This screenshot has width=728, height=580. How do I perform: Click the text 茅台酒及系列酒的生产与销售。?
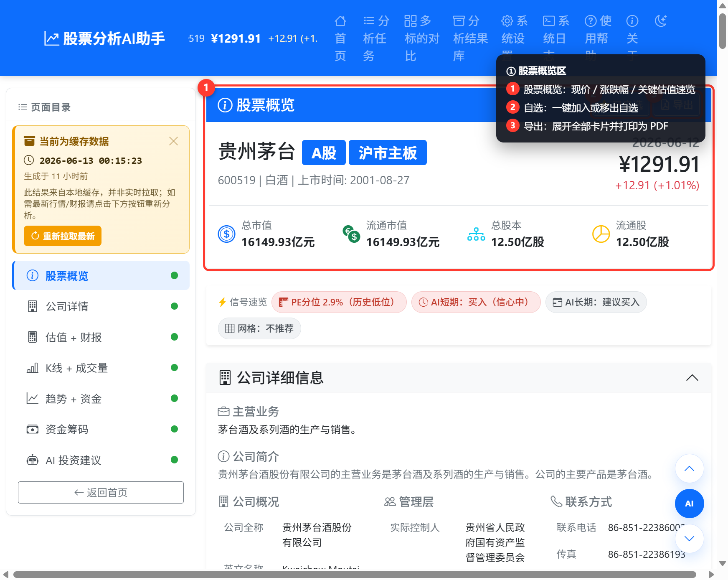pos(289,430)
